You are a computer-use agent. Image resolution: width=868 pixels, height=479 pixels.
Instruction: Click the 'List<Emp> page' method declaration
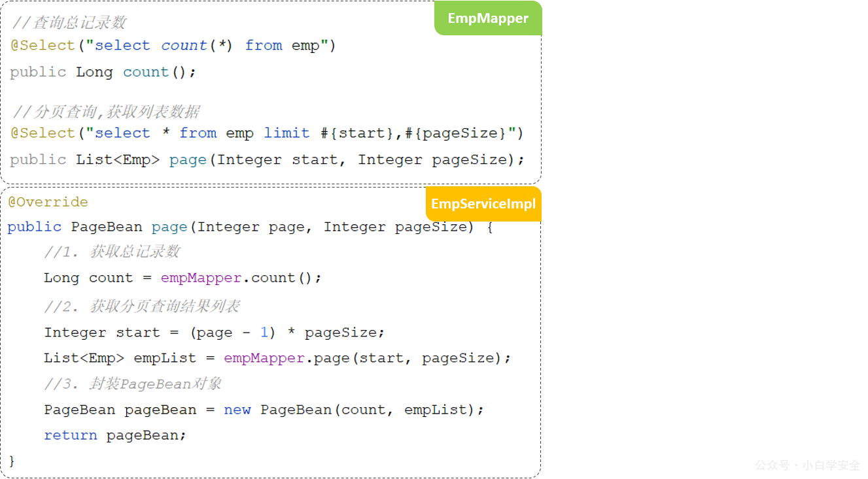268,159
